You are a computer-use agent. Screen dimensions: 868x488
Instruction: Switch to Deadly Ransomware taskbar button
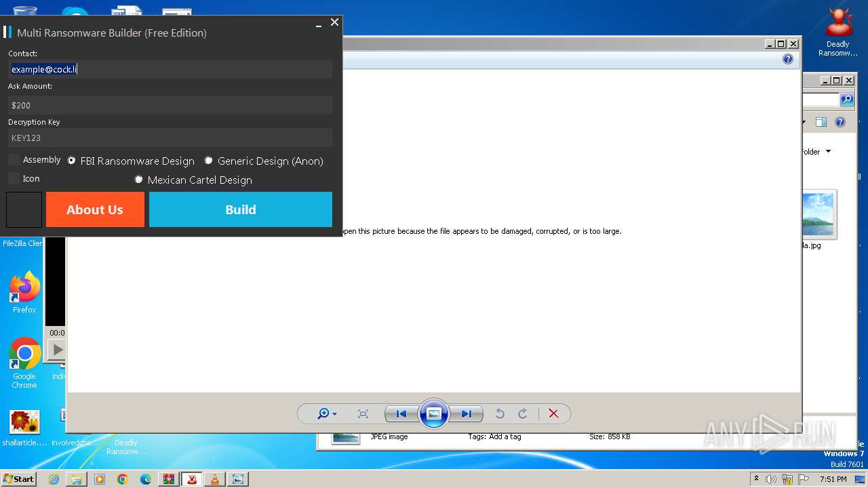tap(192, 479)
